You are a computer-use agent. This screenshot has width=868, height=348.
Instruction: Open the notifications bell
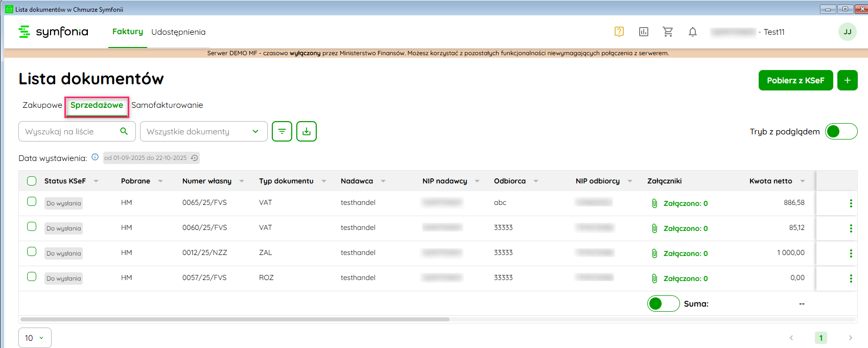click(x=692, y=32)
